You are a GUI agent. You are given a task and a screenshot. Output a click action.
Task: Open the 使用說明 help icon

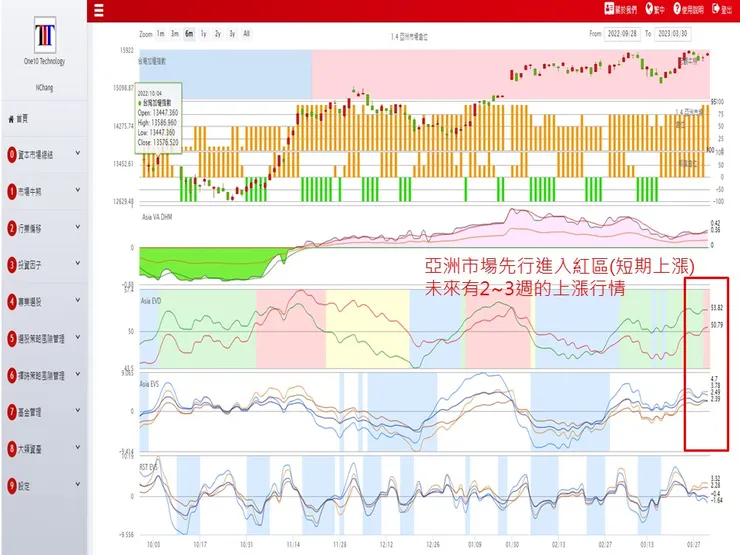point(689,9)
